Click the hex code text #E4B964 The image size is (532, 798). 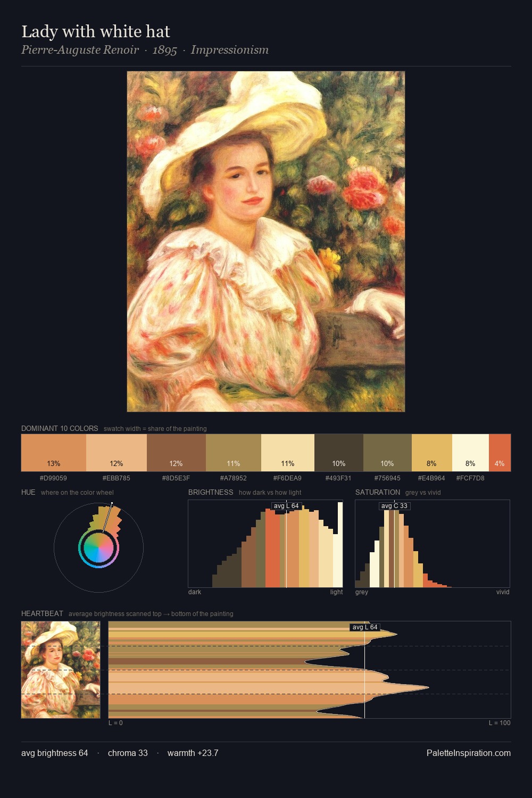[431, 478]
